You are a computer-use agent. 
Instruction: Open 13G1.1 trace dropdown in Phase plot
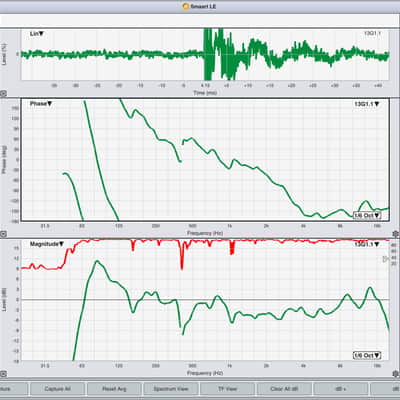click(367, 104)
